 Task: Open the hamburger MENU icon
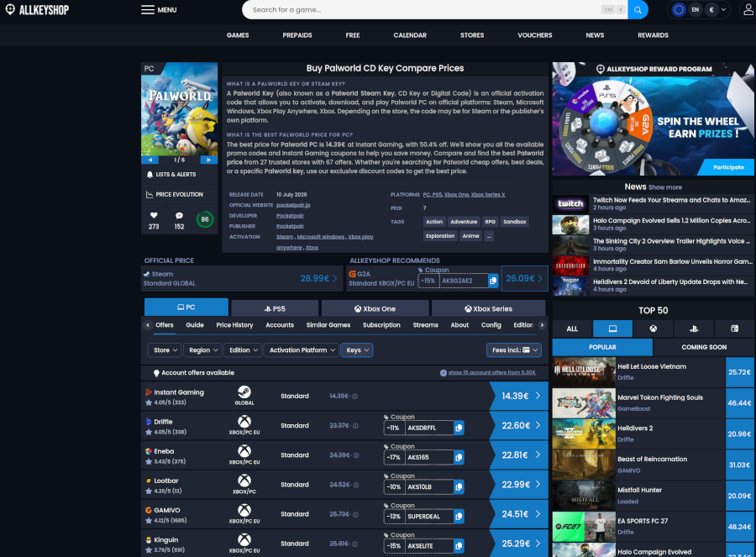tap(148, 9)
